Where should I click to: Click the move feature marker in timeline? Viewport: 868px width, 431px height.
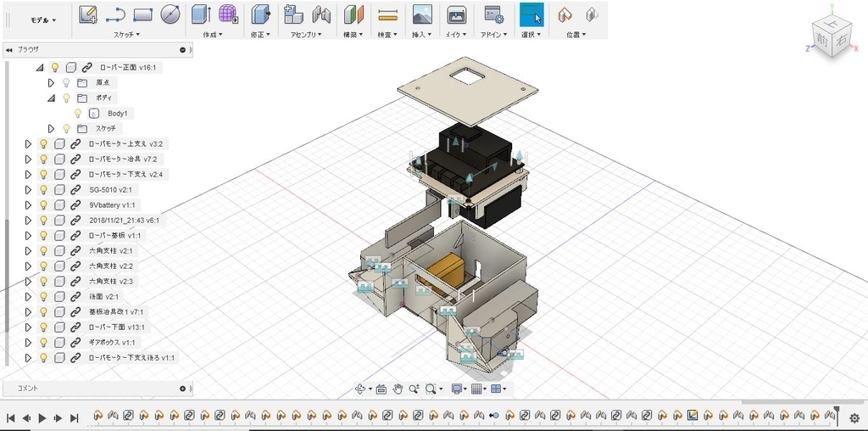pos(494,415)
